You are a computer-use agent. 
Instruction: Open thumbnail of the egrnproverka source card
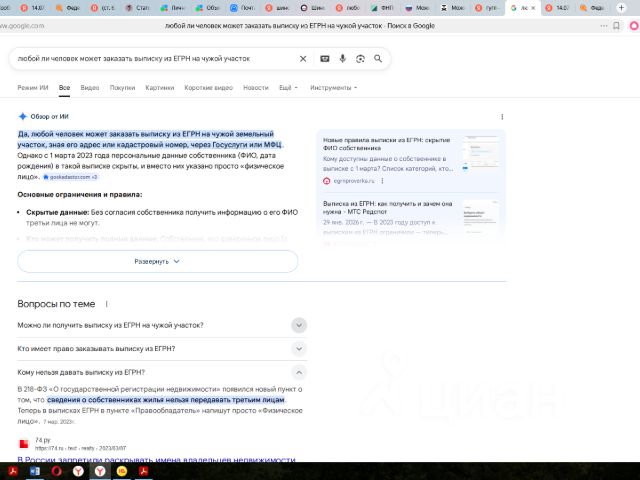click(x=481, y=153)
